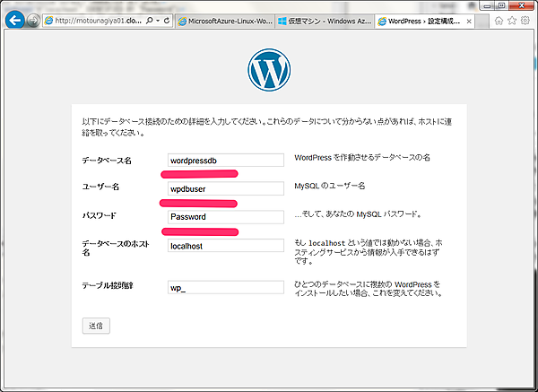The height and width of the screenshot is (392, 538).
Task: Click the ユーザー名 label
Action: point(100,187)
